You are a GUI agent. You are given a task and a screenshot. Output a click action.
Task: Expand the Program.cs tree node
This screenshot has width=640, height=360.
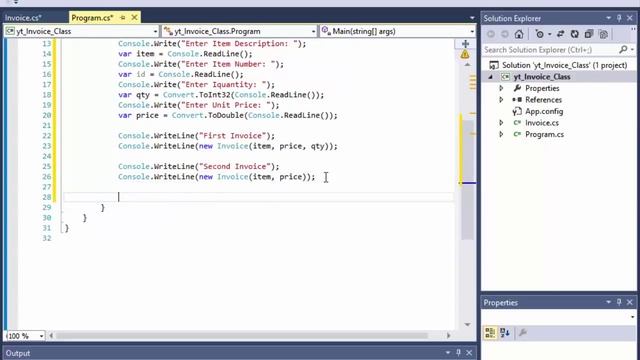pos(501,134)
